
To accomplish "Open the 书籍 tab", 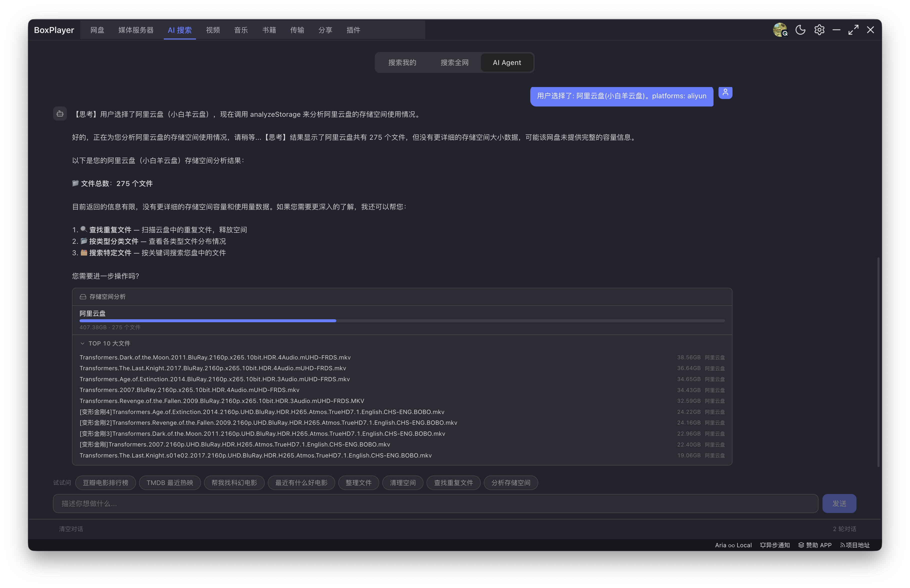I will pyautogui.click(x=269, y=30).
